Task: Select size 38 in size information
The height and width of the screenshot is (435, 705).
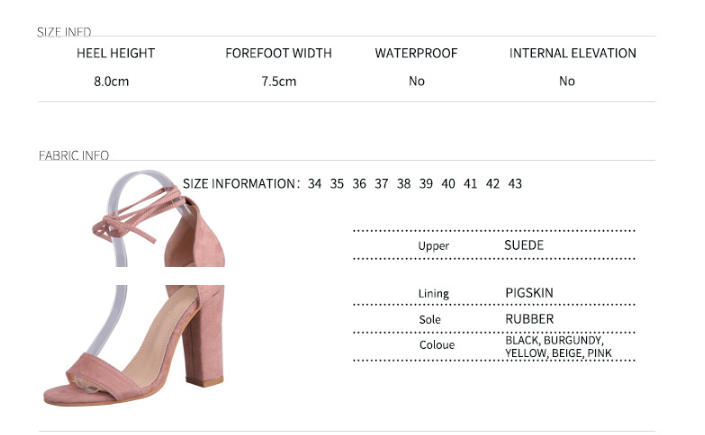Action: (x=403, y=184)
